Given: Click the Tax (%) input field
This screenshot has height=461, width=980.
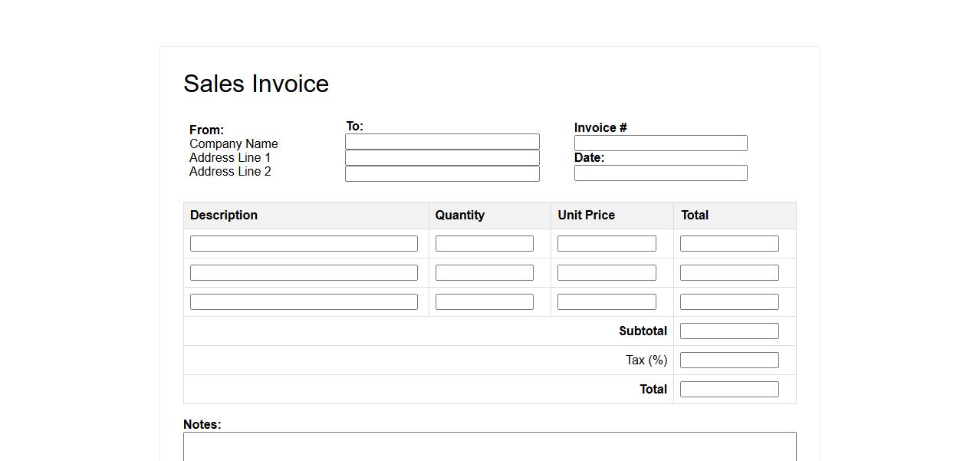Looking at the screenshot, I should pyautogui.click(x=729, y=361).
